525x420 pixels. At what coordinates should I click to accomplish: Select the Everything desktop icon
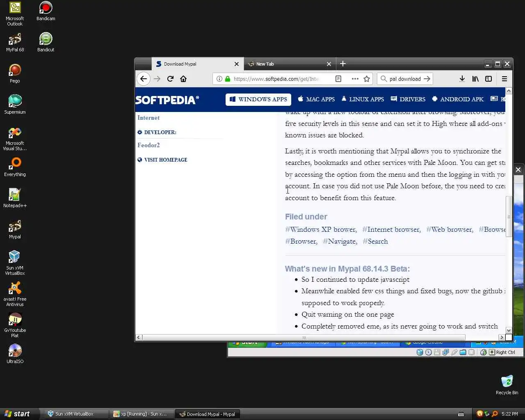coord(15,167)
